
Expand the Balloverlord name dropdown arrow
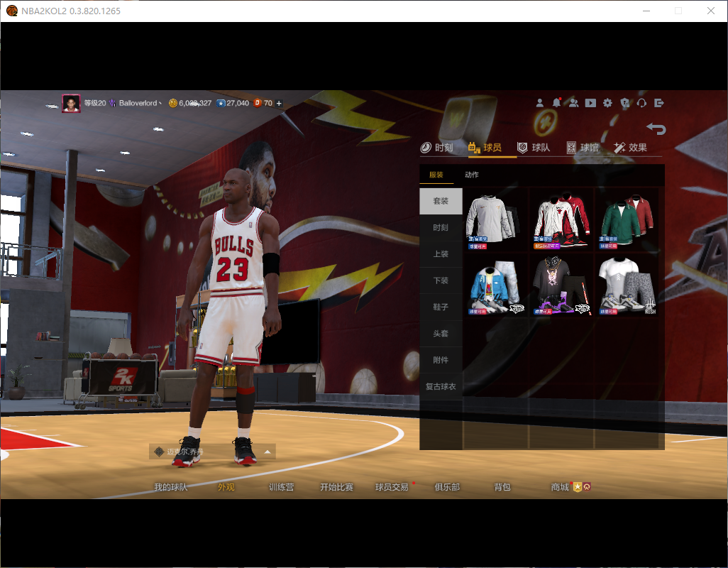pos(160,103)
